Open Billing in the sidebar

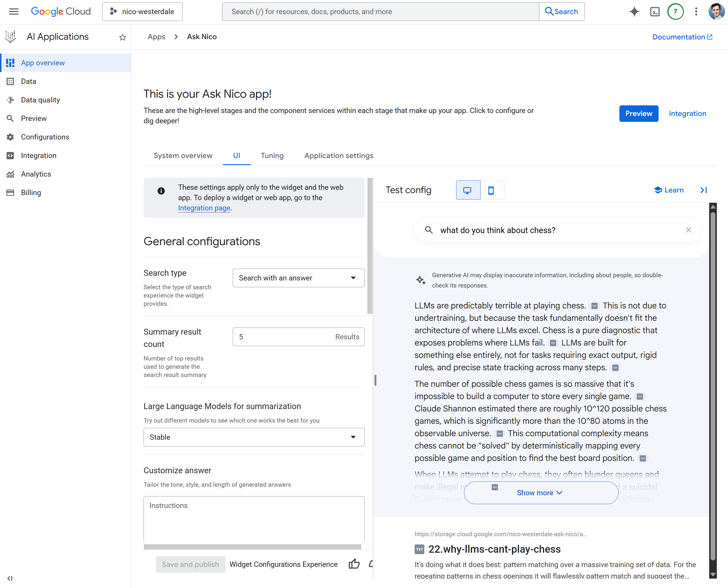31,192
